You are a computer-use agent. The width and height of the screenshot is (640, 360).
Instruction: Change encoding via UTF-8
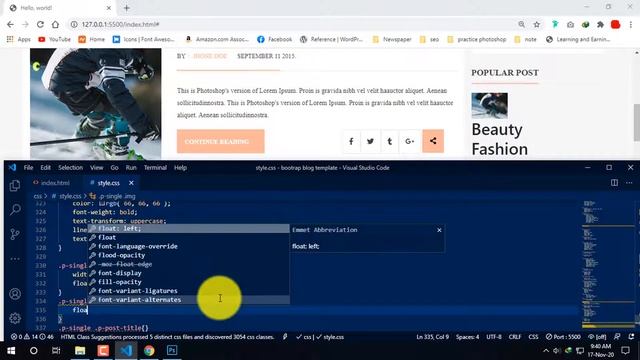[x=494, y=337]
